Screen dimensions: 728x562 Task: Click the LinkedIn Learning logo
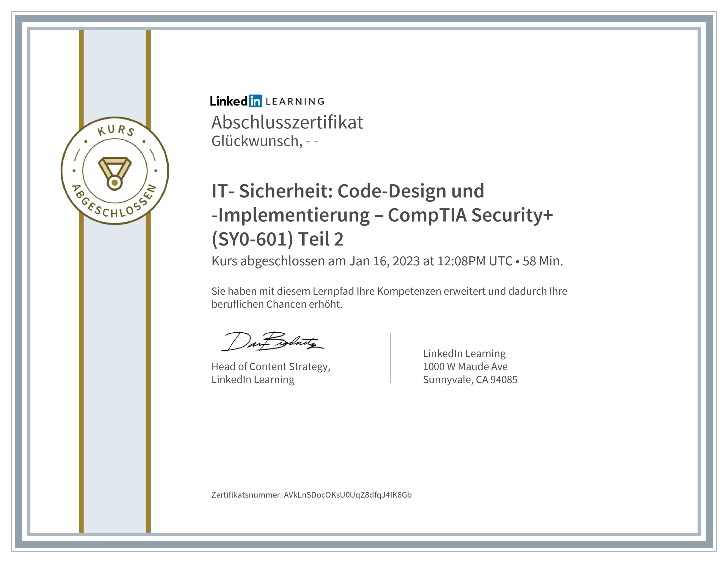click(267, 101)
